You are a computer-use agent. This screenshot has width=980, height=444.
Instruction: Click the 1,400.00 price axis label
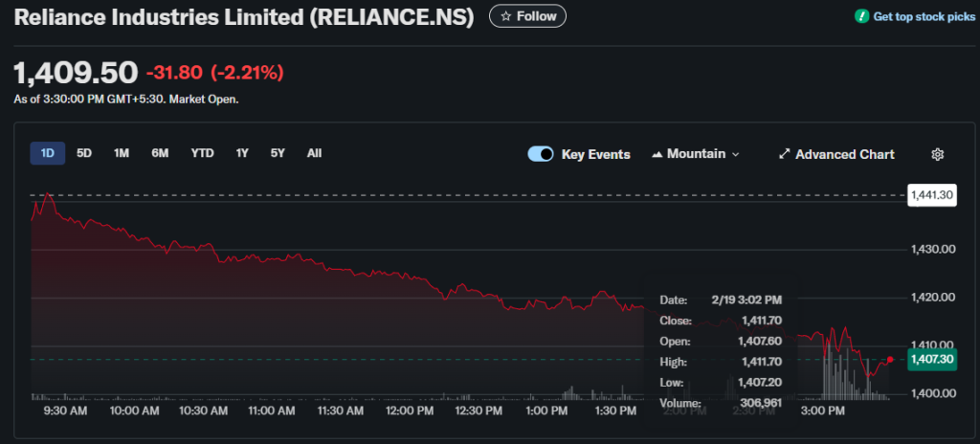[934, 393]
